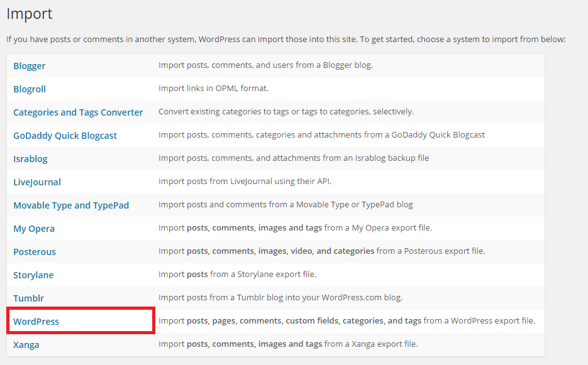
Task: Click description mentioning Israblog backup file
Action: pos(294,158)
